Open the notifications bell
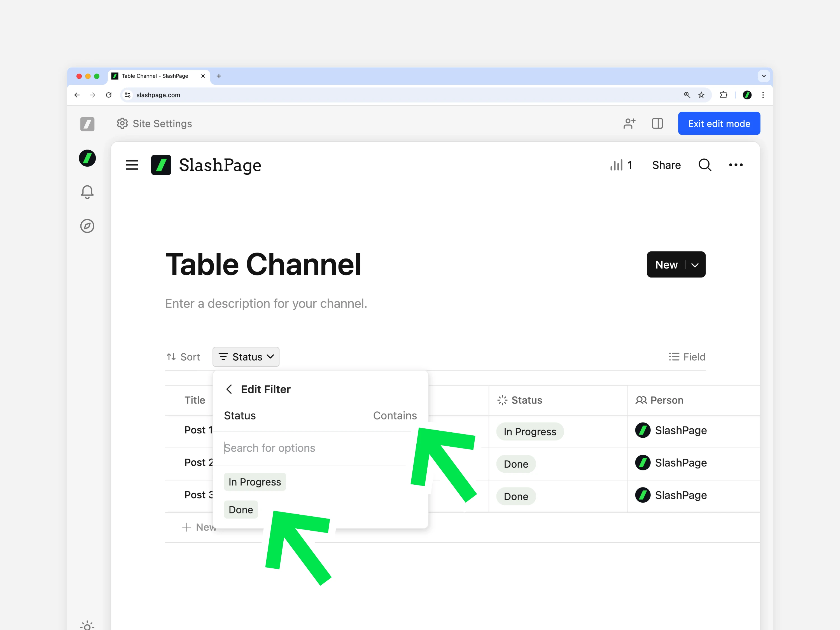 click(x=87, y=192)
